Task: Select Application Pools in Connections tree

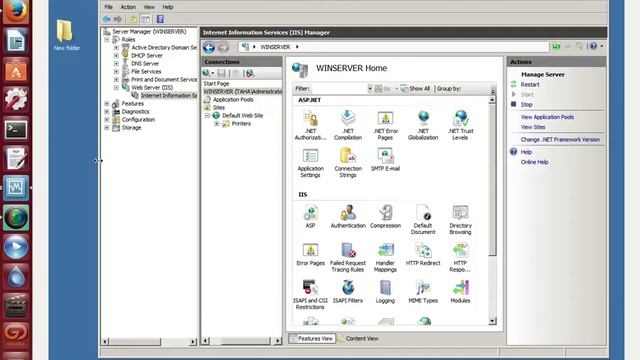Action: click(233, 100)
